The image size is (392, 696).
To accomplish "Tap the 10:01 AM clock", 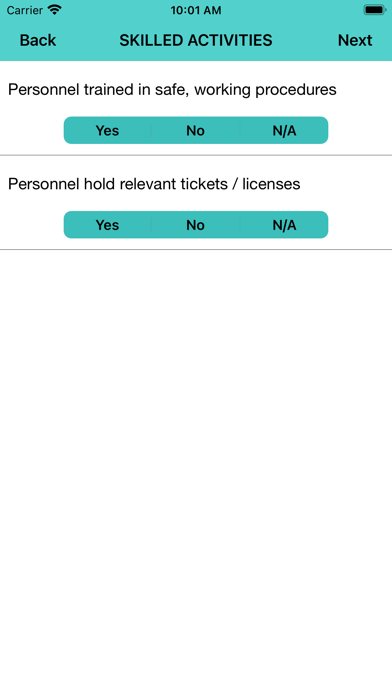I will (x=196, y=10).
